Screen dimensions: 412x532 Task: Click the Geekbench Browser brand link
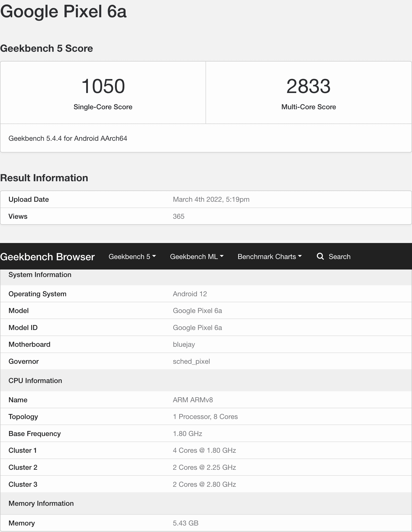click(x=47, y=257)
